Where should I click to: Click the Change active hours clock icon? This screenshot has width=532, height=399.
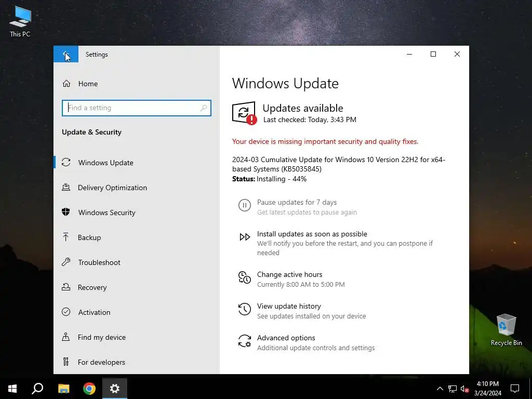[x=245, y=277]
